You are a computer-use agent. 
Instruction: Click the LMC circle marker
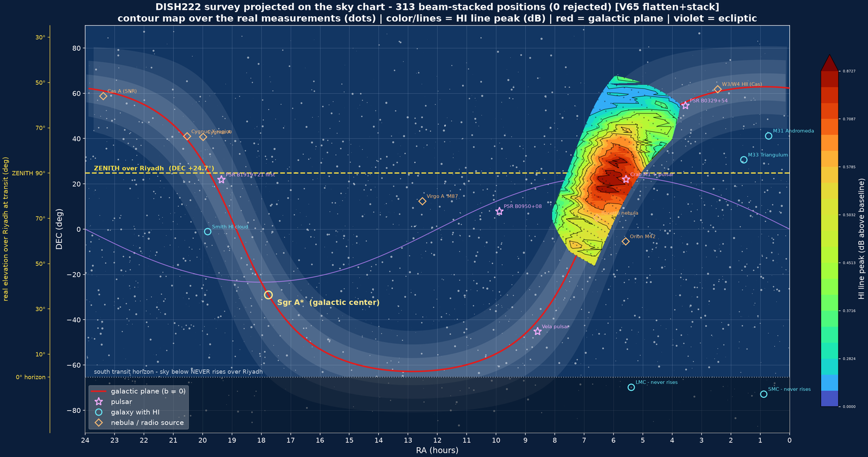point(631,387)
